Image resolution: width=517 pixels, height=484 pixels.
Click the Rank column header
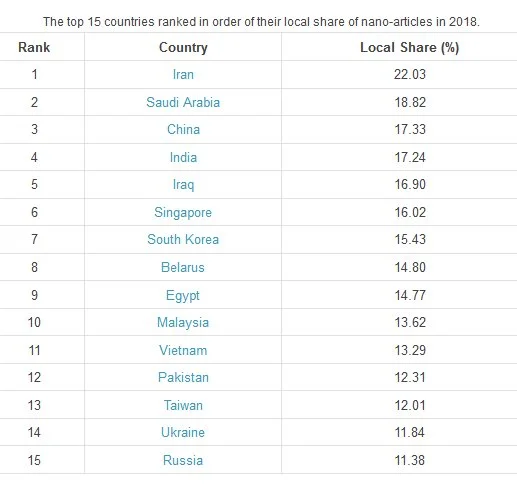[x=34, y=47]
